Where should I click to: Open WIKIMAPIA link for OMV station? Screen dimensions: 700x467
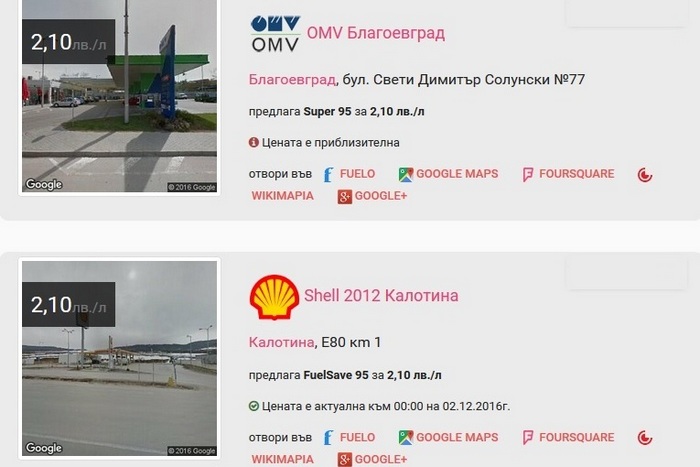283,196
